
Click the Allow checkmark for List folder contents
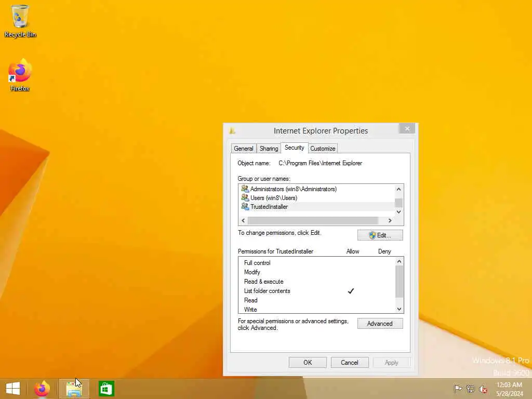tap(351, 291)
